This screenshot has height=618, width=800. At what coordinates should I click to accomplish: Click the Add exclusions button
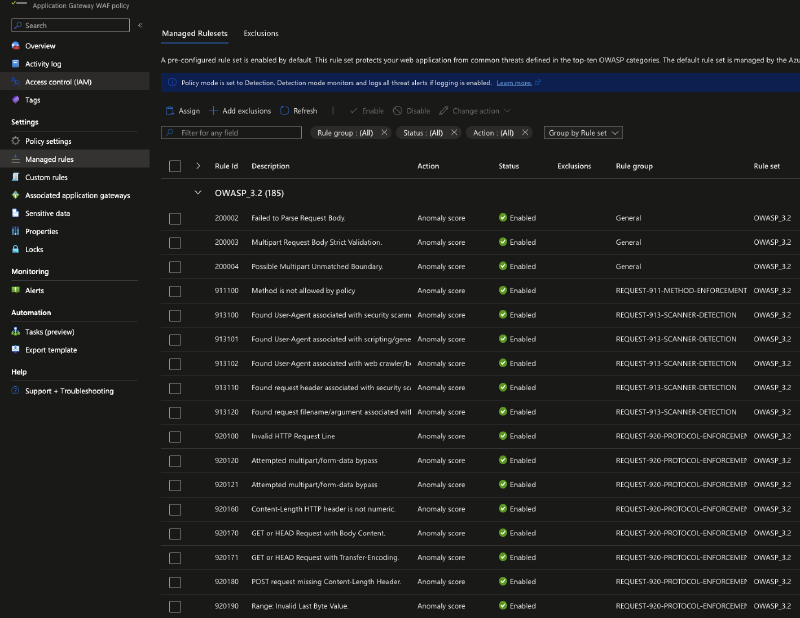point(240,111)
